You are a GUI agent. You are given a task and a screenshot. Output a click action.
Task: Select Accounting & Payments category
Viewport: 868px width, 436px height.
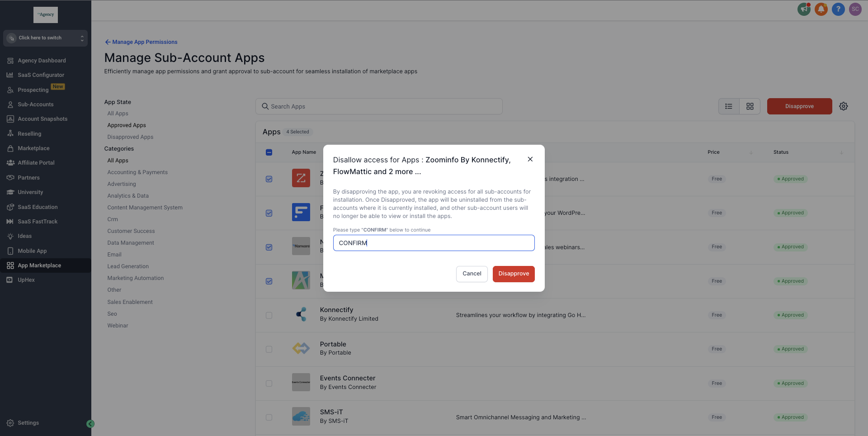(137, 172)
